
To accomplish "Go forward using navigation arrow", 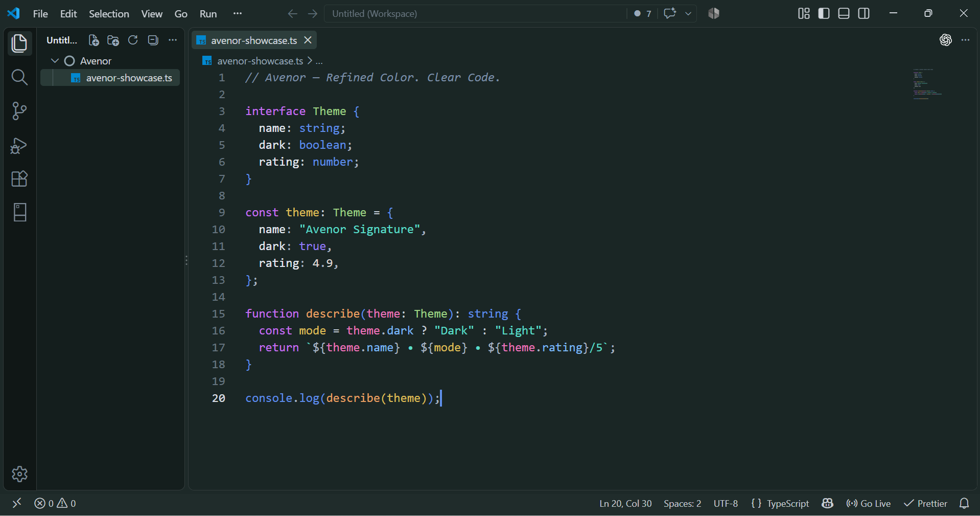I will pyautogui.click(x=313, y=14).
